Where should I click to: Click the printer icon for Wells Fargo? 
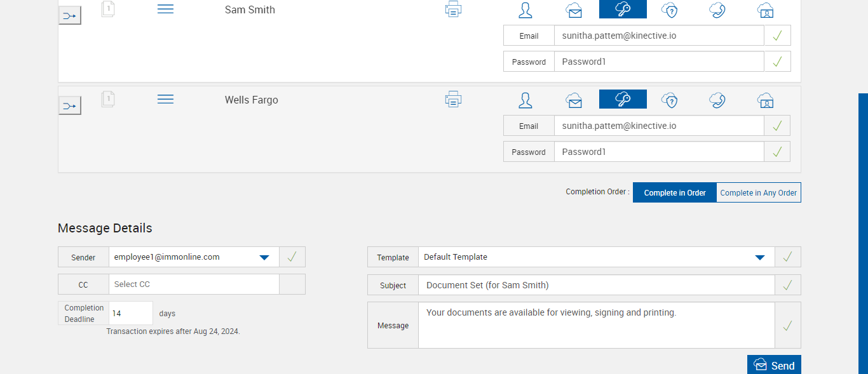453,100
